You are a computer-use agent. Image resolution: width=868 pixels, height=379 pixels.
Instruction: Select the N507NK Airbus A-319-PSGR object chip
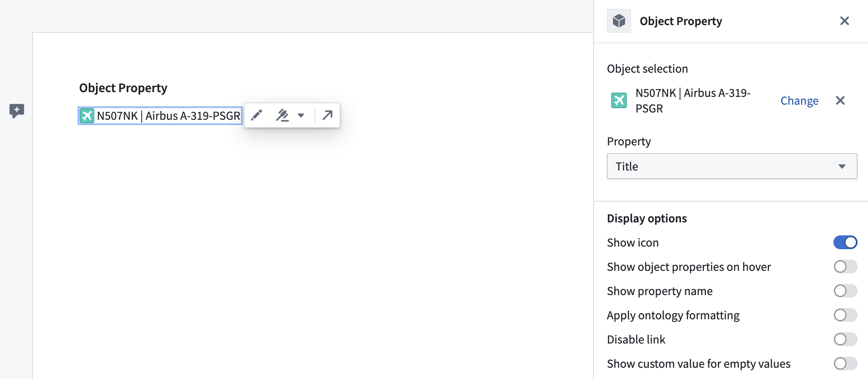(160, 116)
